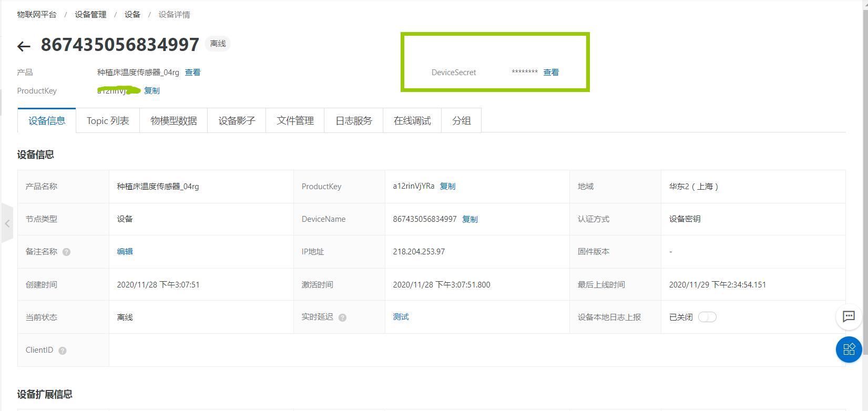Expand the collapsed left sidebar handle
This screenshot has width=868, height=411.
point(7,223)
